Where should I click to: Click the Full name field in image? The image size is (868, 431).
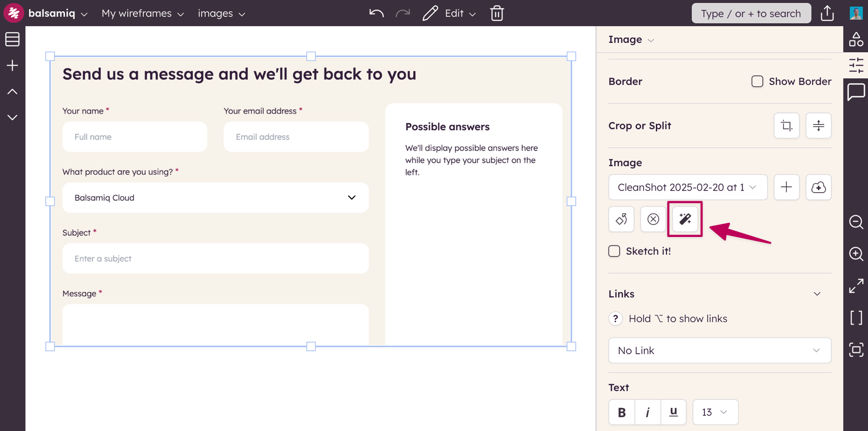tap(135, 137)
